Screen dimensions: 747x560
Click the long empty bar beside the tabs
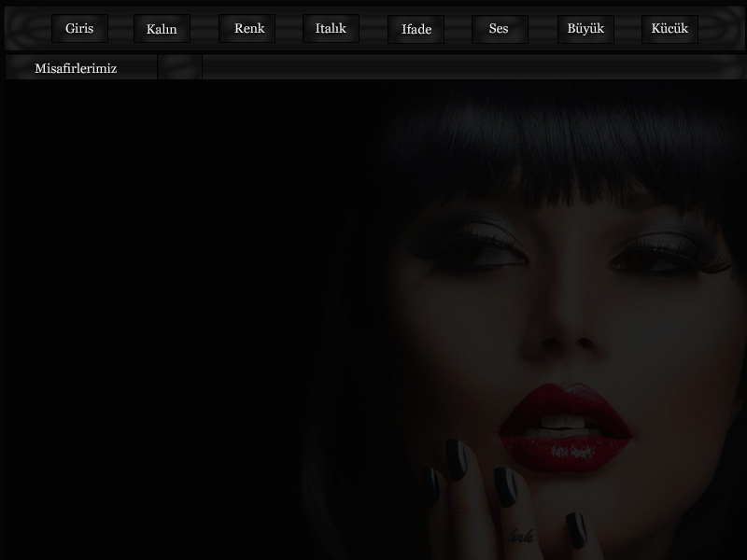click(x=472, y=68)
